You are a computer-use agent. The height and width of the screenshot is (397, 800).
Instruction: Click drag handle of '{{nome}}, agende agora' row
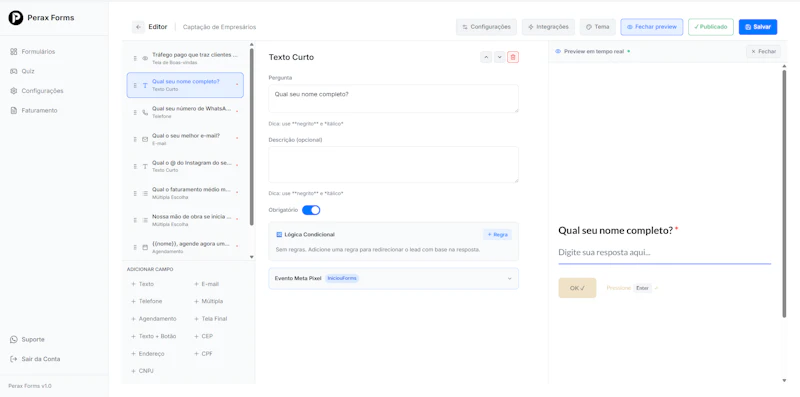pos(135,247)
